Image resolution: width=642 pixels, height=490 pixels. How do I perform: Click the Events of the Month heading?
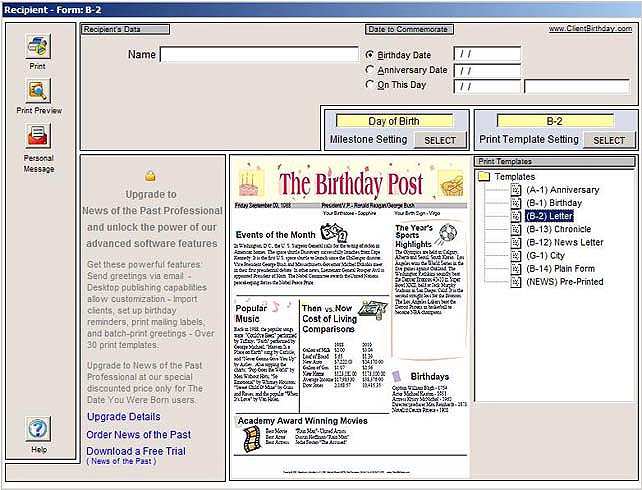(276, 235)
